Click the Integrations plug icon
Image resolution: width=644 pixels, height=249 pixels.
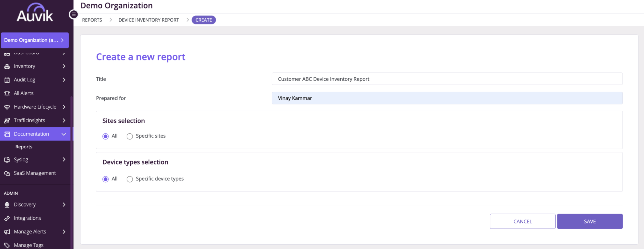(x=7, y=218)
